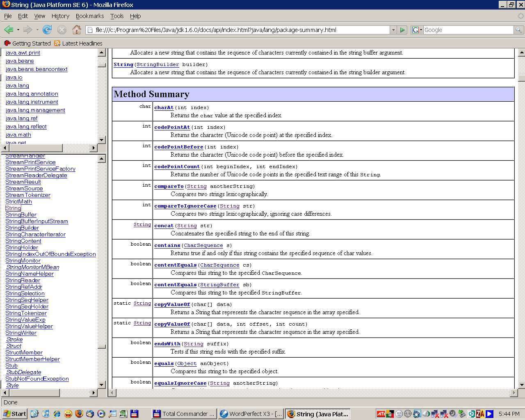
Task: Open the History menu
Action: tap(60, 16)
